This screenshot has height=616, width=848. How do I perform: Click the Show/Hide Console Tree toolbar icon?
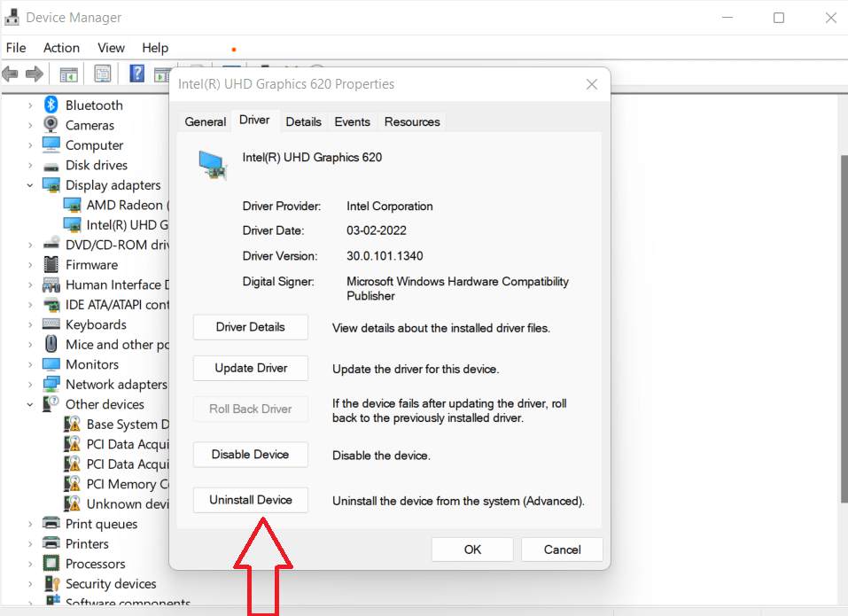click(69, 74)
